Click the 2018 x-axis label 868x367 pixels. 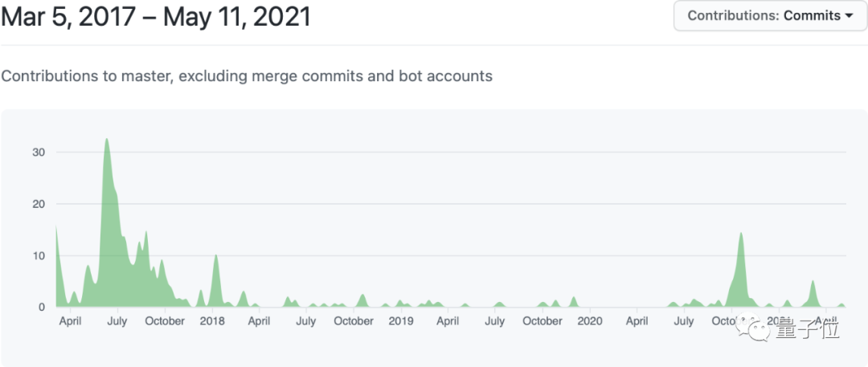click(x=212, y=321)
